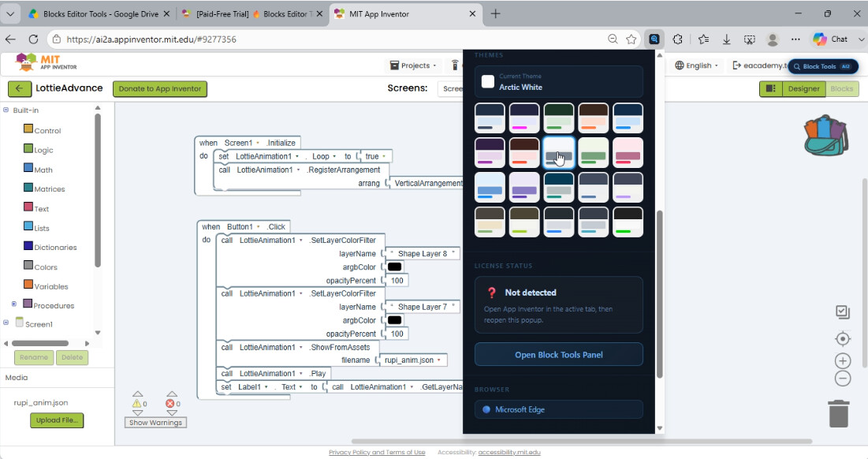Click the warning triangle counter
868x459 pixels.
click(x=136, y=404)
